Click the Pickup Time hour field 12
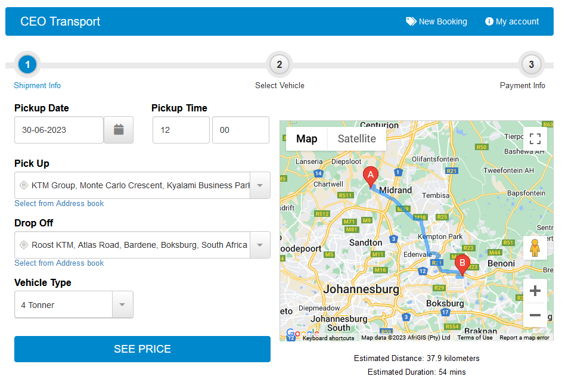 (x=181, y=130)
